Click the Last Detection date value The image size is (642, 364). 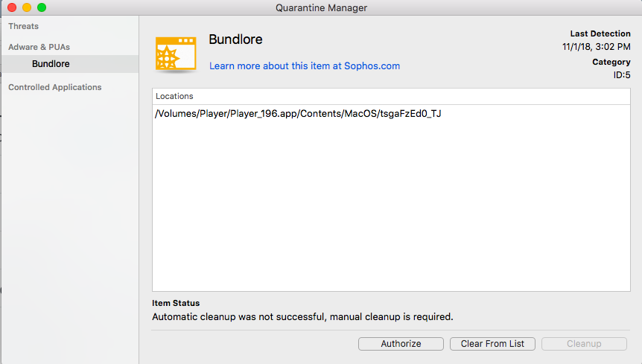[596, 46]
